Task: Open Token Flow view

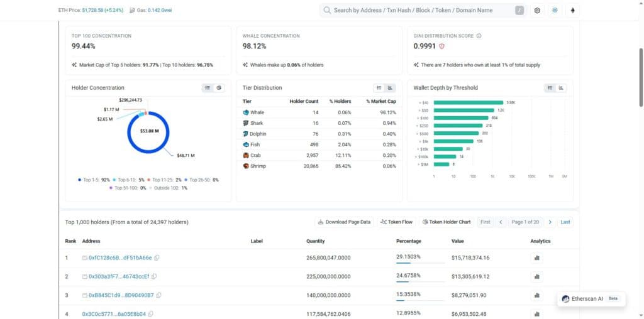Action: [396, 222]
